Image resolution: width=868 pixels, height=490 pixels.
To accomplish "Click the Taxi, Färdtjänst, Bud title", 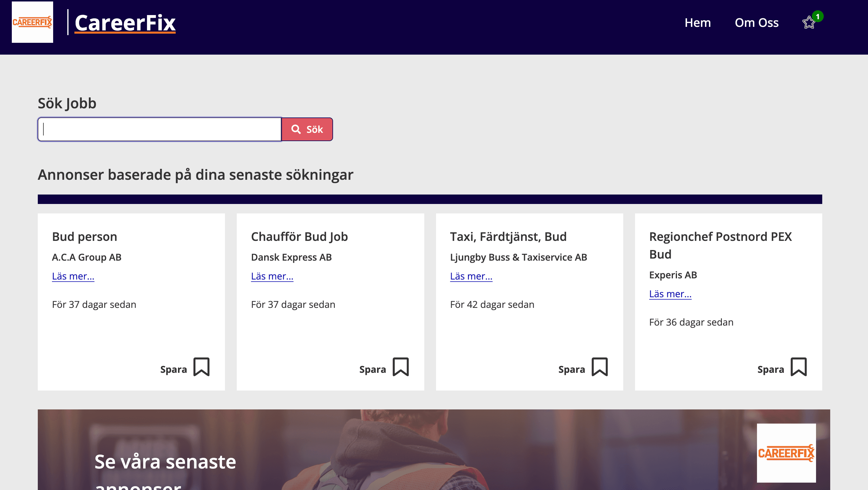I will coord(508,236).
